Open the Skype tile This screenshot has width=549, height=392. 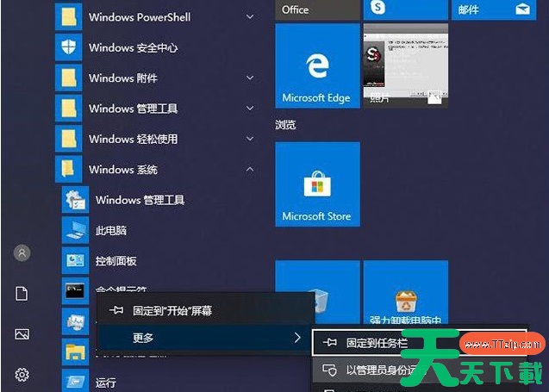[x=406, y=9]
